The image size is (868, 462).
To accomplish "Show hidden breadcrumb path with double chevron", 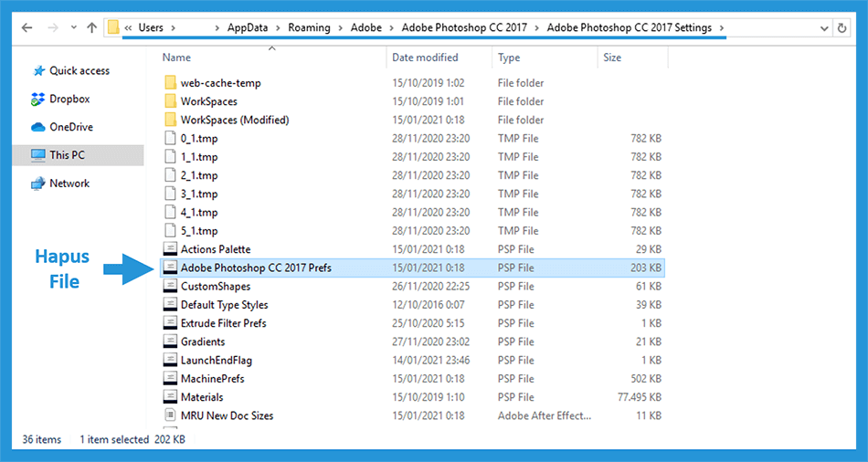I will 128,28.
